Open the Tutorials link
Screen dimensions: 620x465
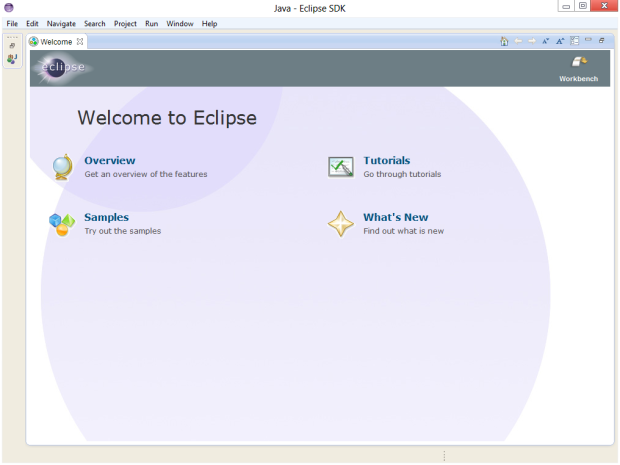387,161
